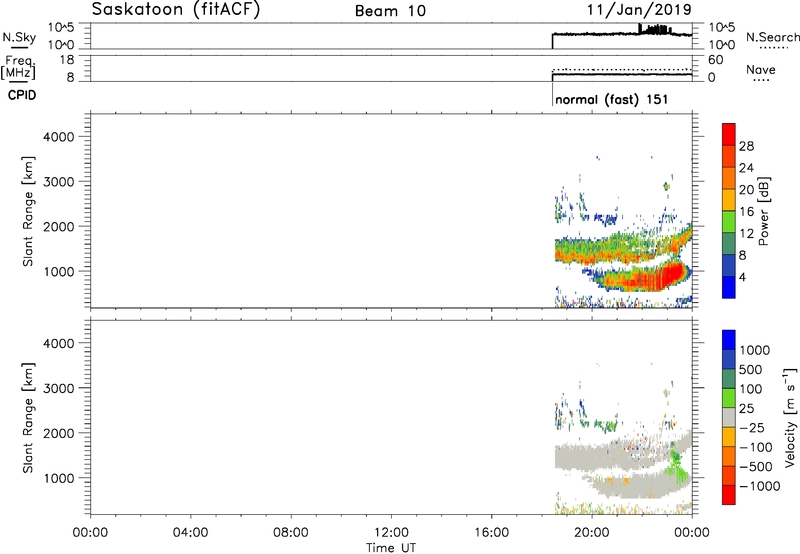
Task: Click the Slant Range label of velocity panel
Action: [28, 417]
